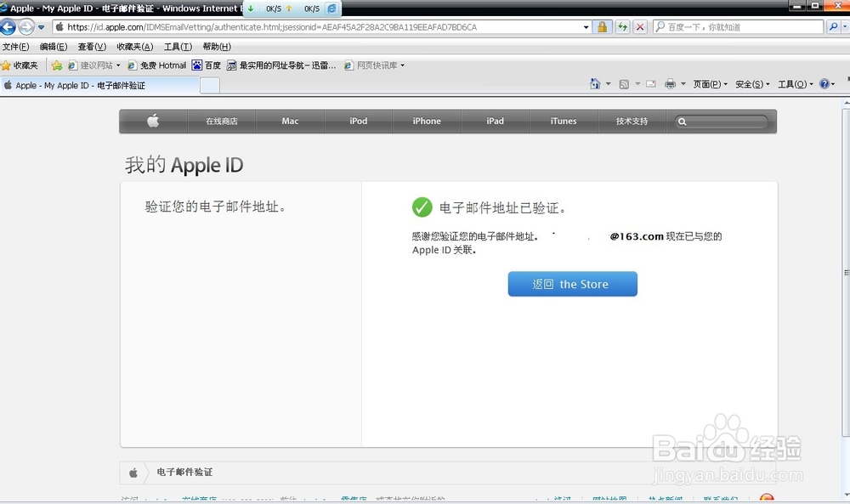This screenshot has height=504, width=850.
Task: Click the Help question mark icon
Action: point(824,84)
